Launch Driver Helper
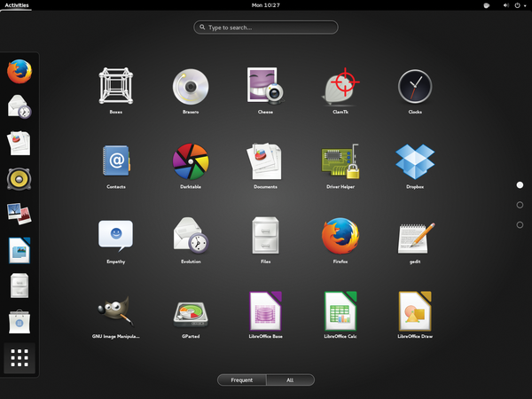 tap(340, 161)
